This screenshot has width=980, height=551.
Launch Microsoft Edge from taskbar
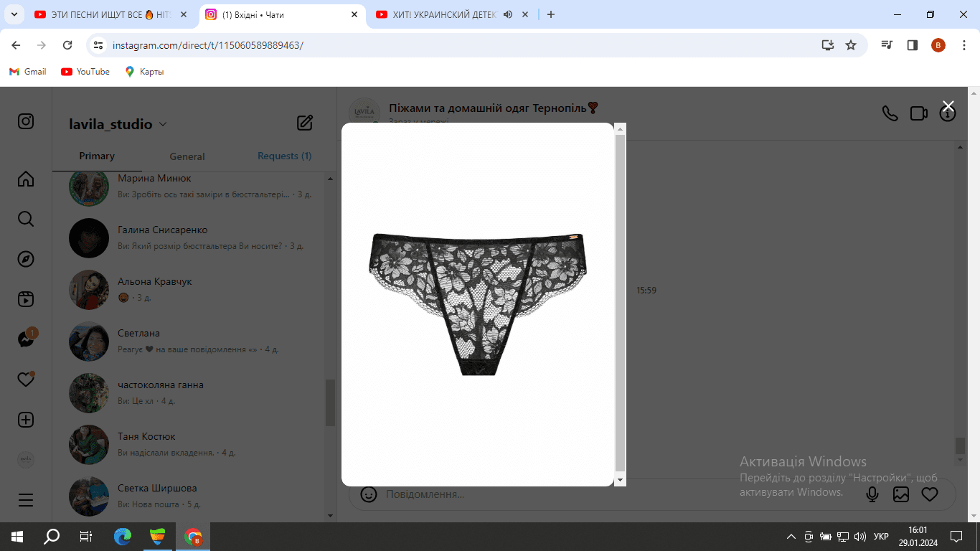pyautogui.click(x=123, y=537)
